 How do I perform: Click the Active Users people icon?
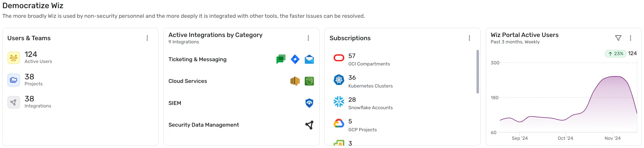point(14,57)
